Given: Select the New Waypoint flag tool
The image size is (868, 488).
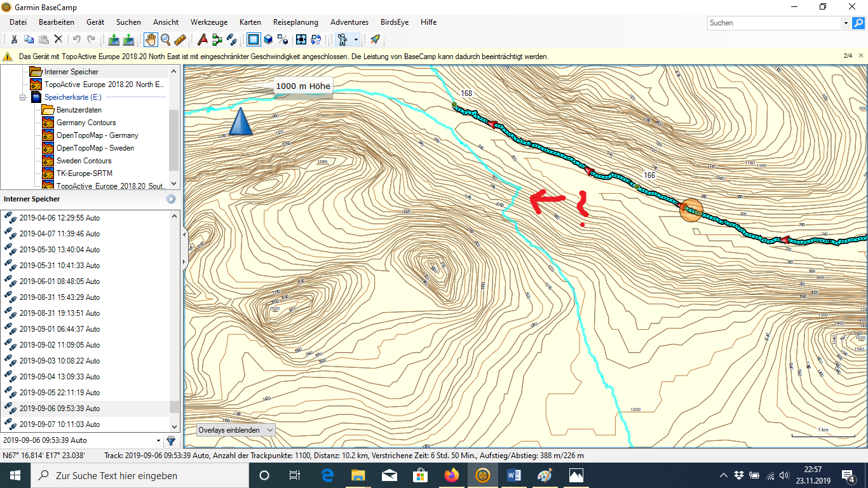Looking at the screenshot, I should click(x=202, y=39).
